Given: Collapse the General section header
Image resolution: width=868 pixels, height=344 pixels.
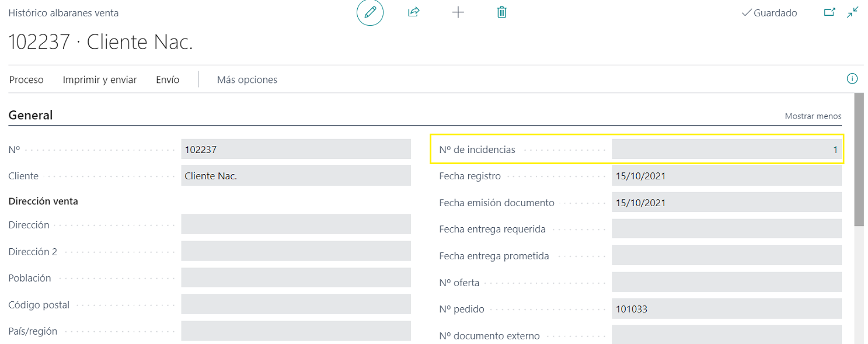Looking at the screenshot, I should pyautogui.click(x=30, y=115).
